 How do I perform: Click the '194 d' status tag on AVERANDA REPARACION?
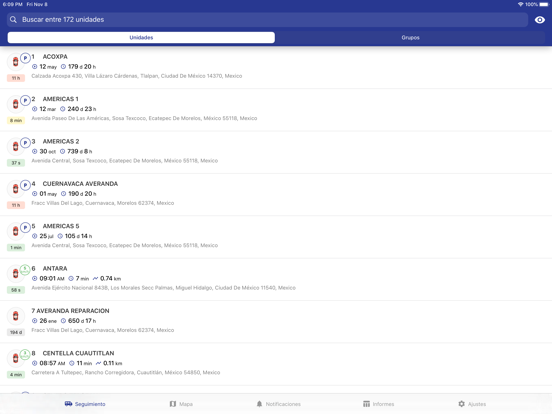(x=16, y=332)
